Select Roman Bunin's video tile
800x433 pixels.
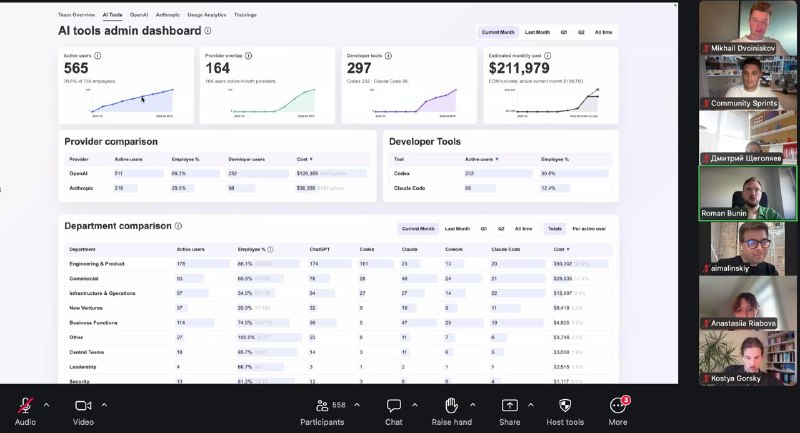(747, 193)
